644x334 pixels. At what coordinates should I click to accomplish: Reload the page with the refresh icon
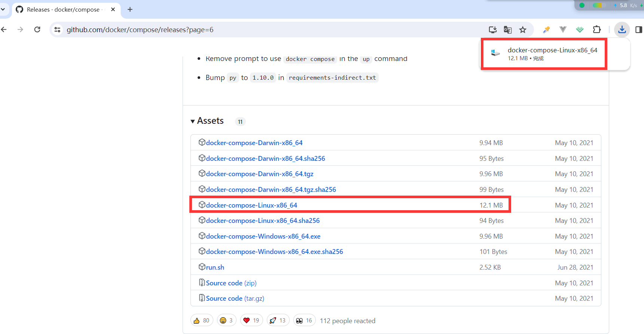(x=37, y=30)
